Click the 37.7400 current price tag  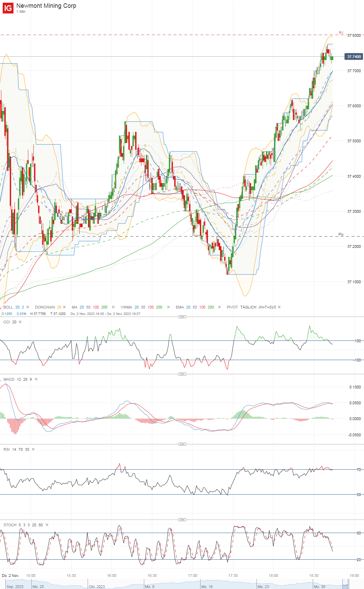tap(354, 57)
